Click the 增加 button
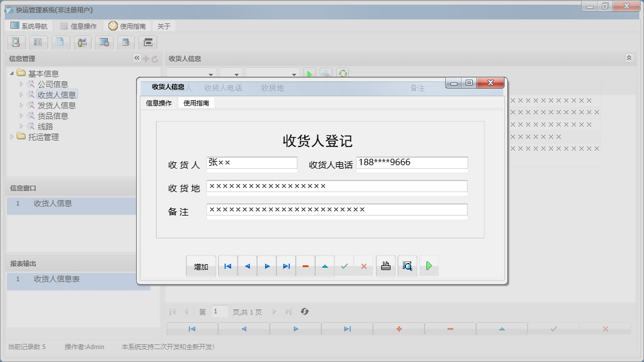Viewport: 644px width, 362px height. pyautogui.click(x=201, y=267)
